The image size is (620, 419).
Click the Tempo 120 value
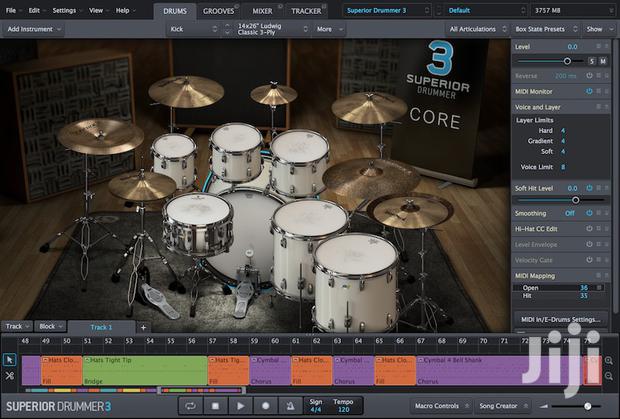(x=343, y=410)
